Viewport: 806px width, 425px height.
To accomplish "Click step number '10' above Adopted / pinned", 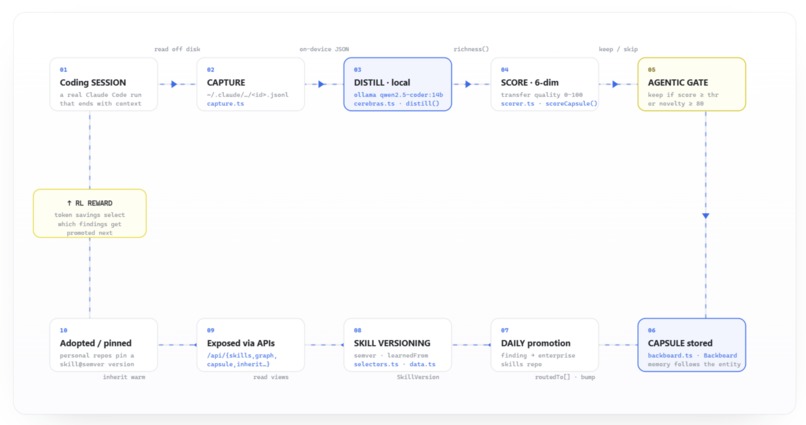I will pyautogui.click(x=63, y=330).
